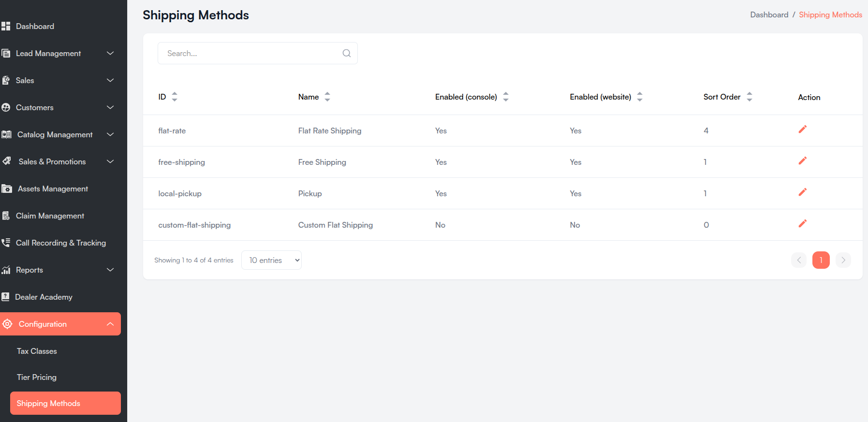Edit the free-shipping method row
Image resolution: width=868 pixels, height=422 pixels.
click(x=803, y=160)
